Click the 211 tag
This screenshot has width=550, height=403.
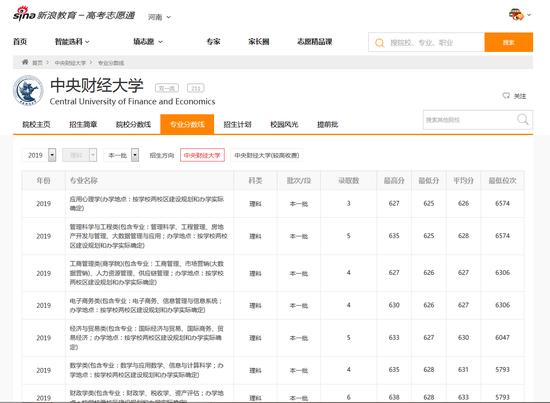196,88
